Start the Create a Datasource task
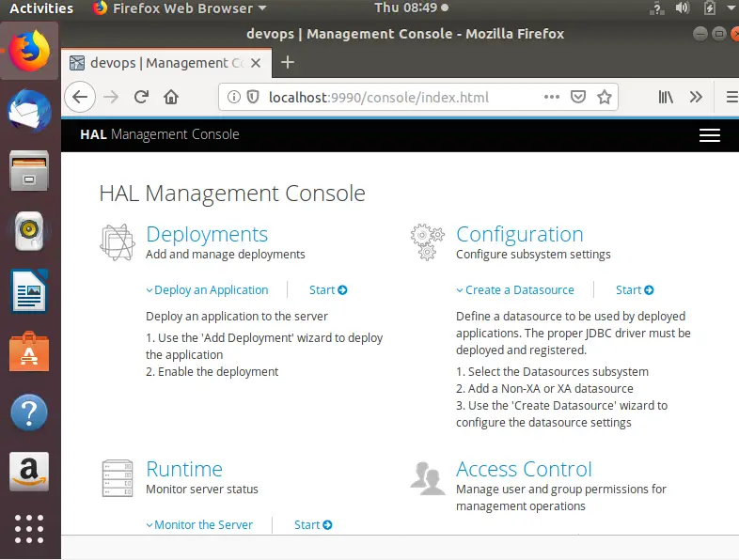739x560 pixels. coord(635,290)
